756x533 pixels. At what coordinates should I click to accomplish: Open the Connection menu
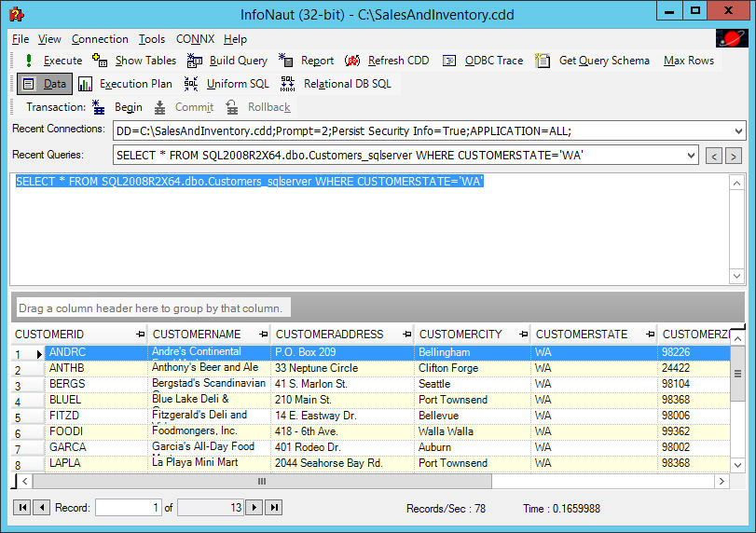100,39
